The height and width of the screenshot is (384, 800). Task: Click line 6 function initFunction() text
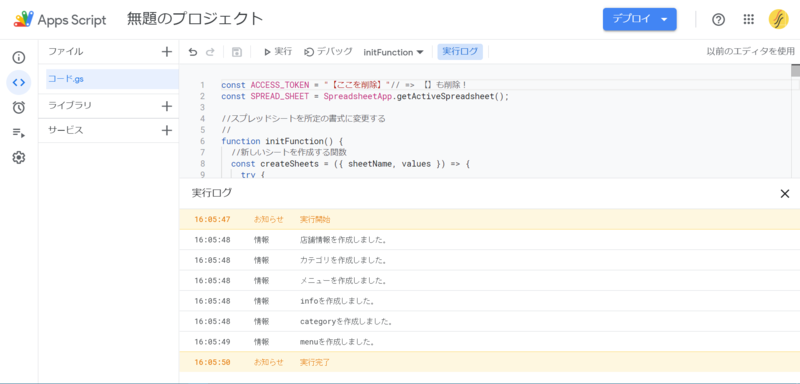coord(283,141)
